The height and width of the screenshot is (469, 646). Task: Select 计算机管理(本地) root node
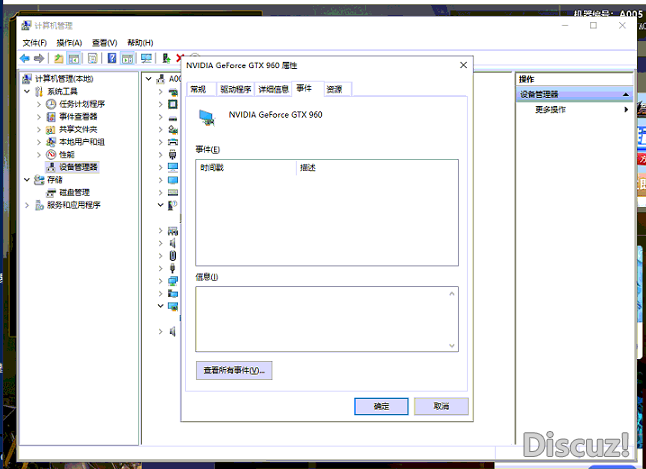(64, 79)
